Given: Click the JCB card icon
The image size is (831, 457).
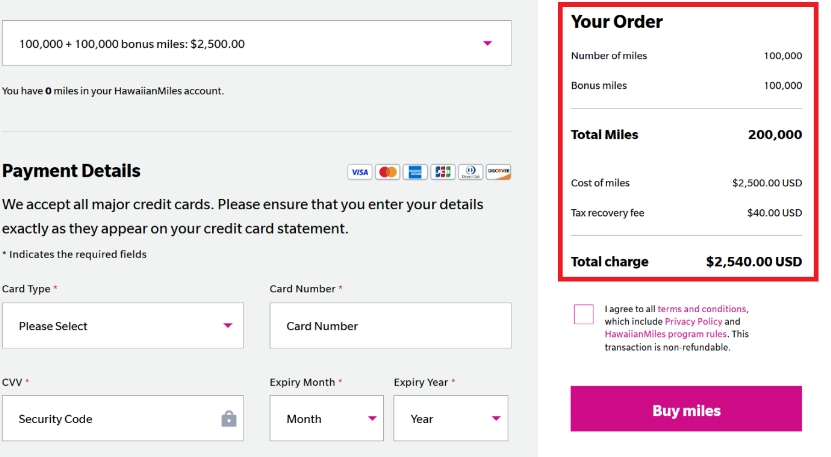Looking at the screenshot, I should (443, 172).
